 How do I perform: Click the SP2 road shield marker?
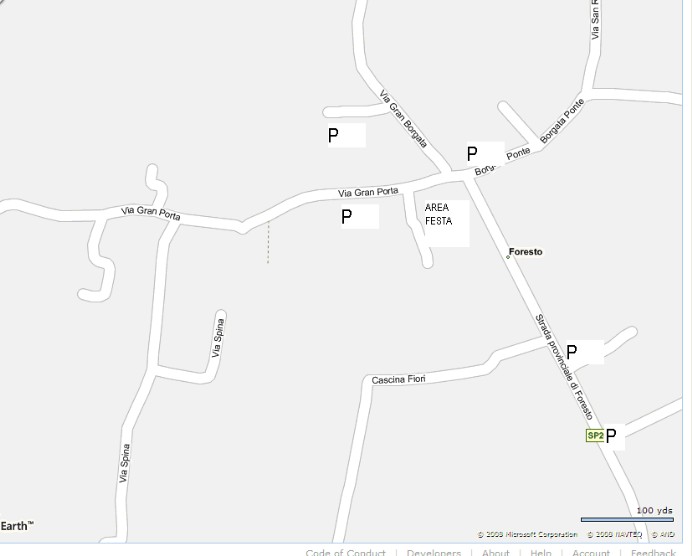coord(595,436)
